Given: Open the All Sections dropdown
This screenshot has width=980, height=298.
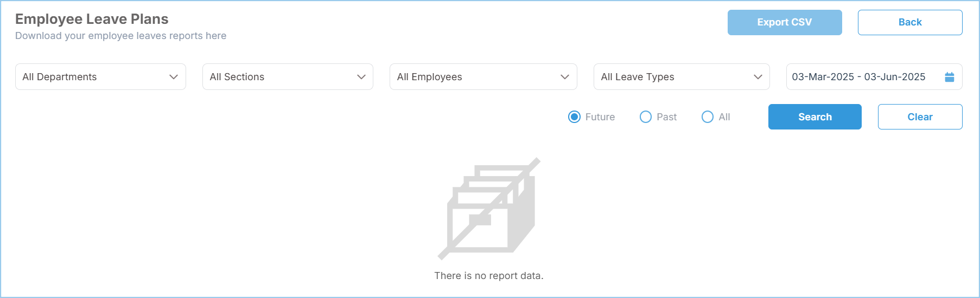Looking at the screenshot, I should point(288,77).
